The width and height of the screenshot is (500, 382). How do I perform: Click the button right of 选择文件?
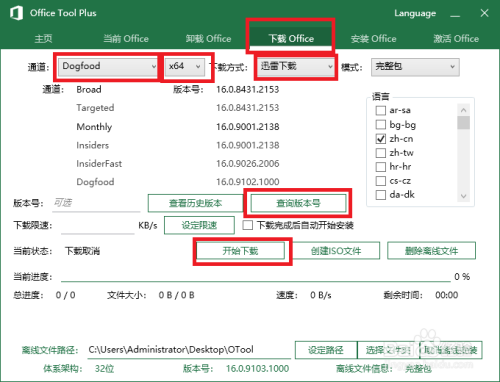point(451,350)
